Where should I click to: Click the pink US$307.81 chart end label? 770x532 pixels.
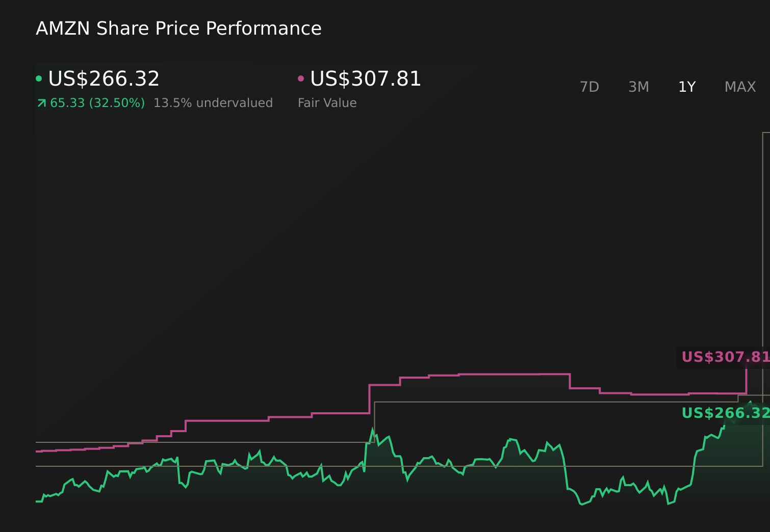click(x=725, y=357)
